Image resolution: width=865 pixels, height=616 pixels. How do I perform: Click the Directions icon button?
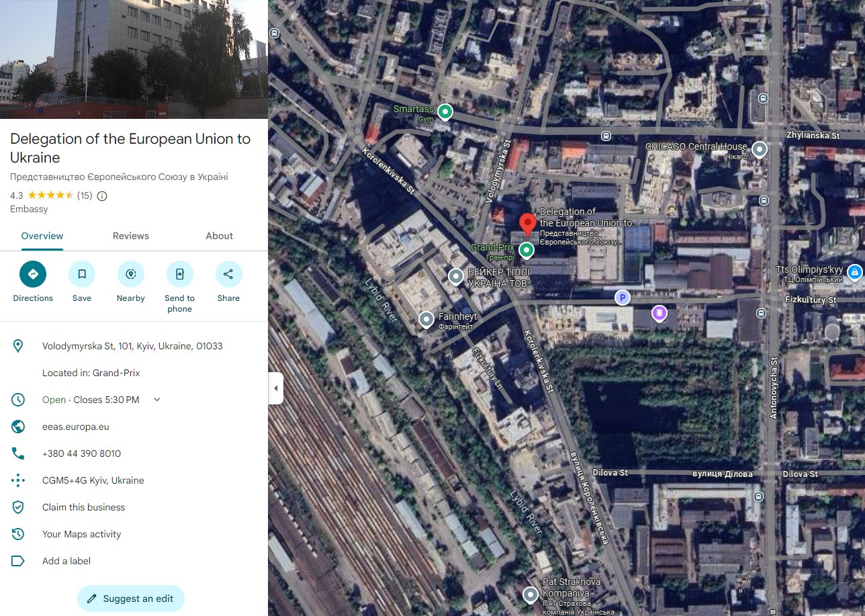33,274
